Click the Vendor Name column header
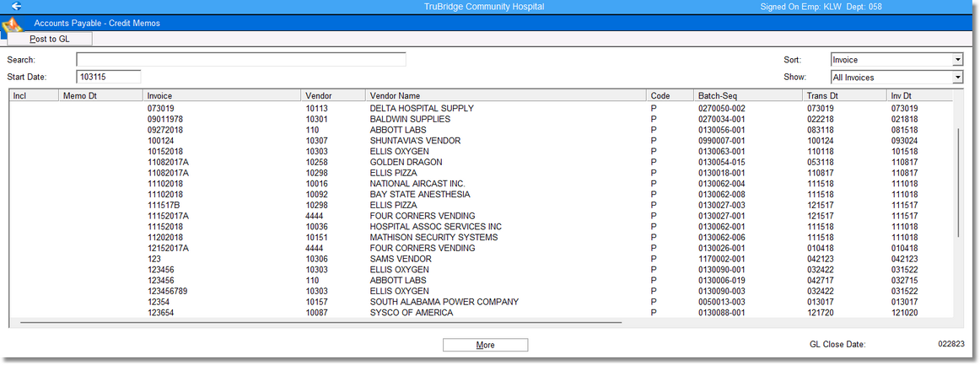Viewport: 980px width, 365px height. (x=506, y=95)
